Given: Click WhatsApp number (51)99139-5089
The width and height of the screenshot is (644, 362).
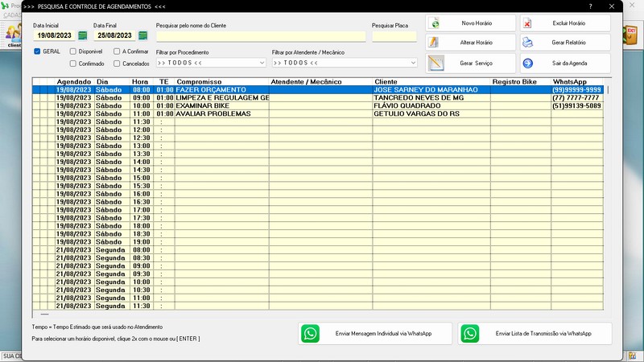Looking at the screenshot, I should pyautogui.click(x=576, y=105).
